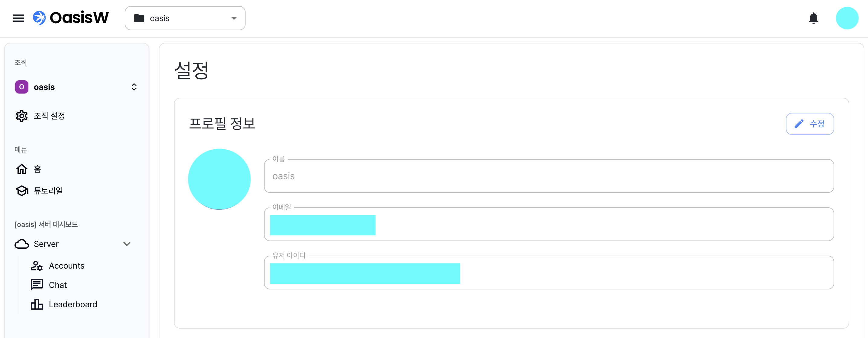Open the hamburger menu icon
The height and width of the screenshot is (338, 868).
(x=18, y=18)
